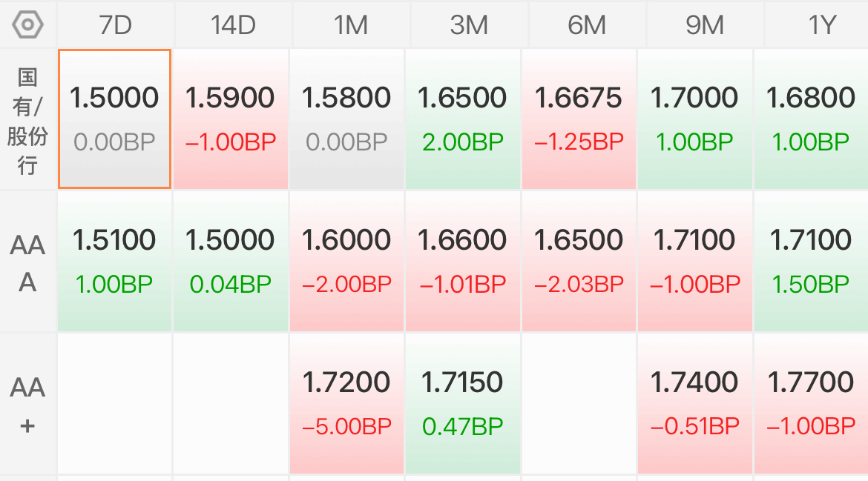The image size is (868, 481).
Task: Click the 1.5900 cell with -1.00BP
Action: pyautogui.click(x=231, y=119)
